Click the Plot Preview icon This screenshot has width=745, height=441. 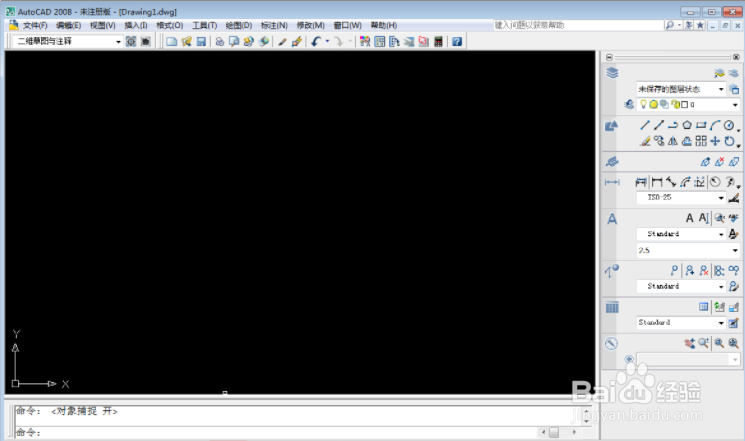coord(234,42)
